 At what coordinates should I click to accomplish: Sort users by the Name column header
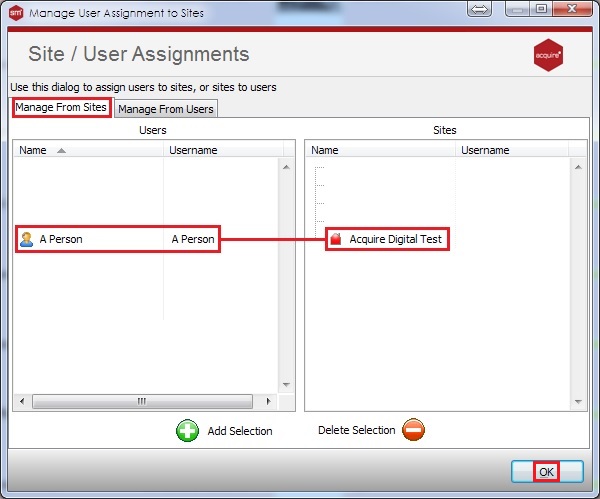pos(88,150)
